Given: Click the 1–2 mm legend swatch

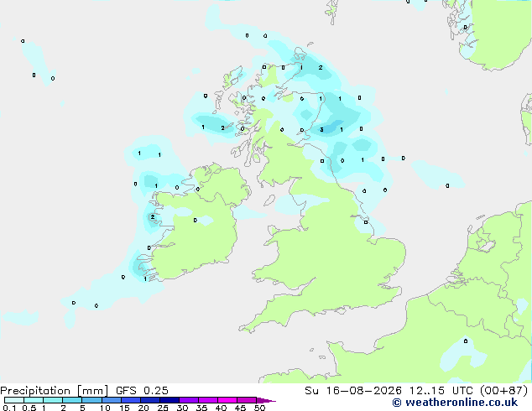Looking at the screenshot, I should pyautogui.click(x=53, y=400).
